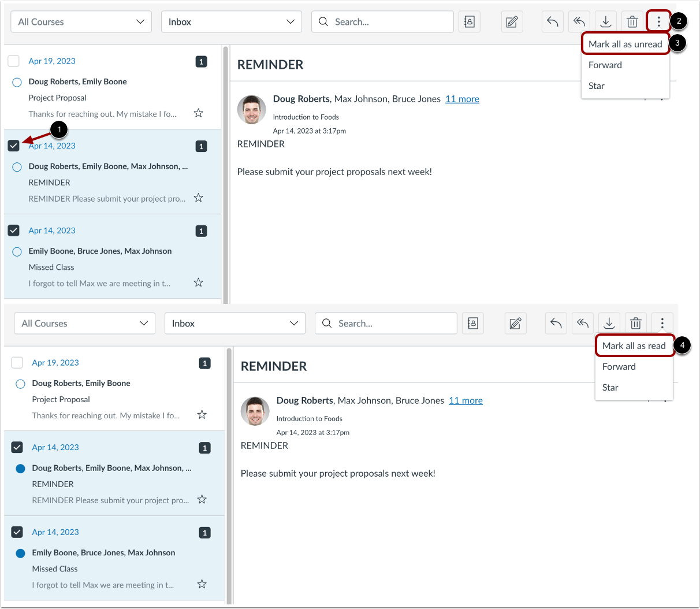Viewport: 700px width, 609px height.
Task: Expand the lower All Courses course filter
Action: click(x=84, y=323)
